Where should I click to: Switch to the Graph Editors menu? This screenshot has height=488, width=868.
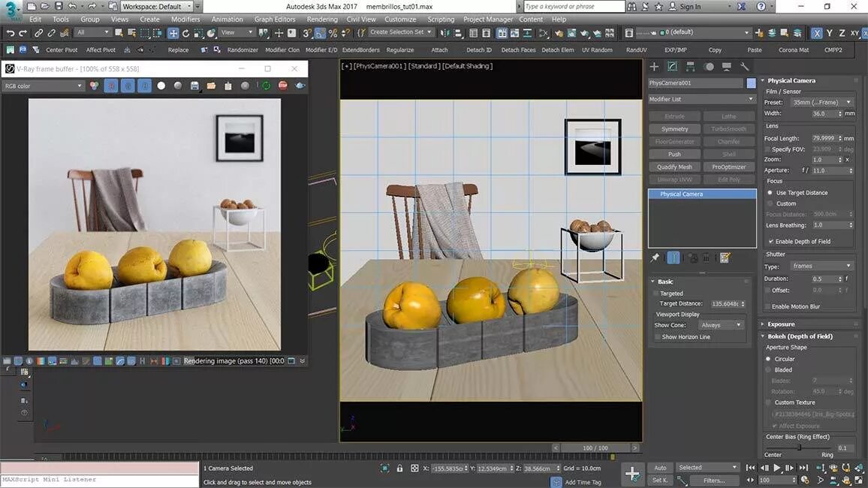275,19
